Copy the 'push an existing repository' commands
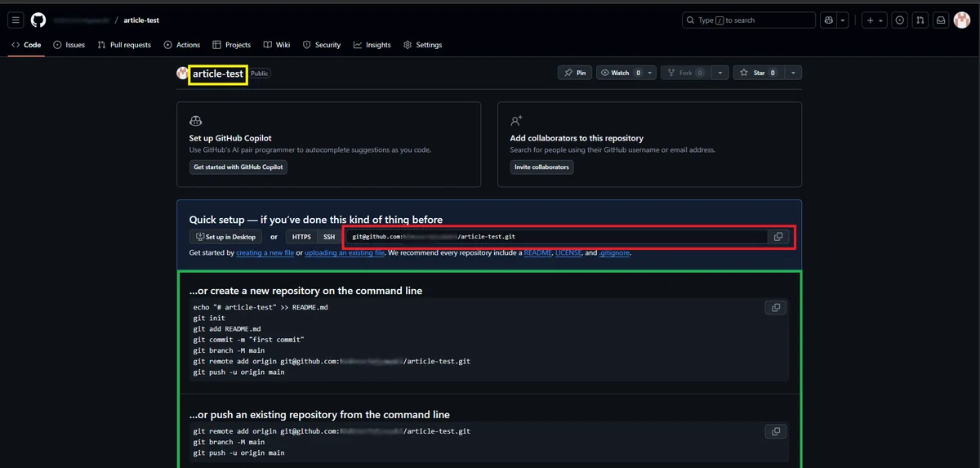Screen dimensions: 980x468 coord(776,431)
